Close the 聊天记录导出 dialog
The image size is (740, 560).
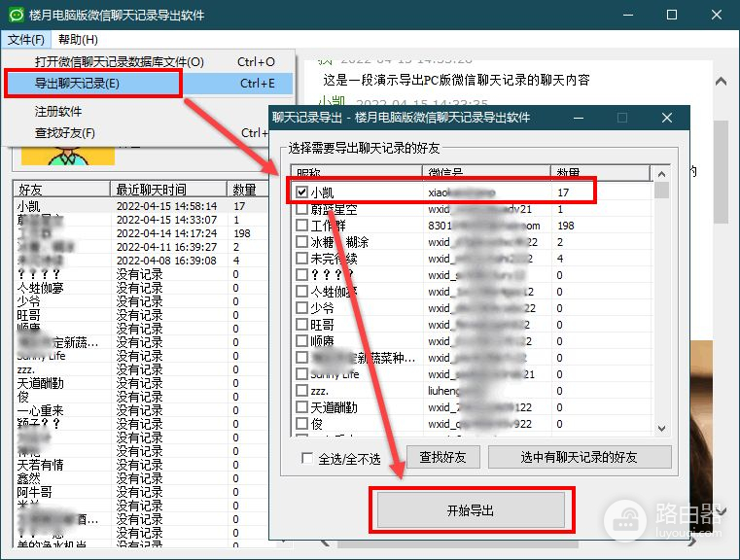point(667,118)
